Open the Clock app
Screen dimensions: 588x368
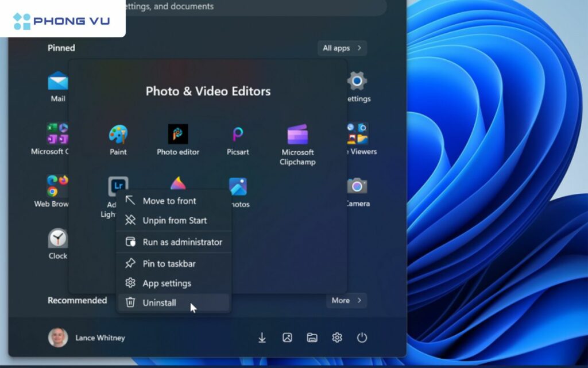point(57,239)
